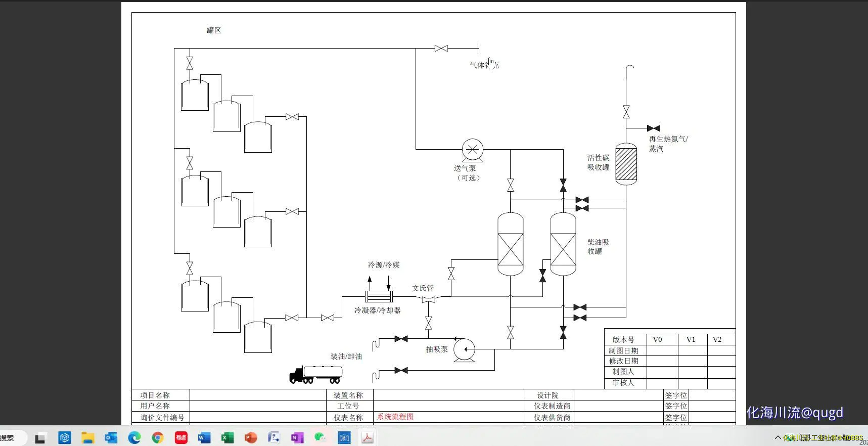Click 签字位 in the 设计院 row

coord(676,395)
